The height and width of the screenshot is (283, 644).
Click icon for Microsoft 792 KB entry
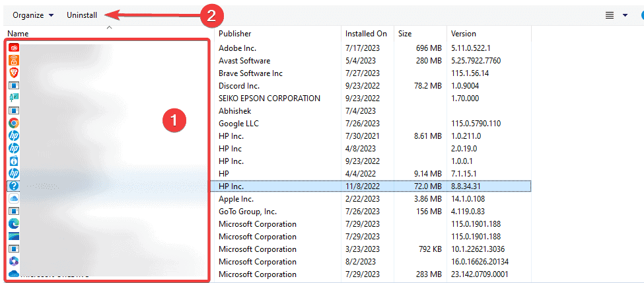[14, 249]
